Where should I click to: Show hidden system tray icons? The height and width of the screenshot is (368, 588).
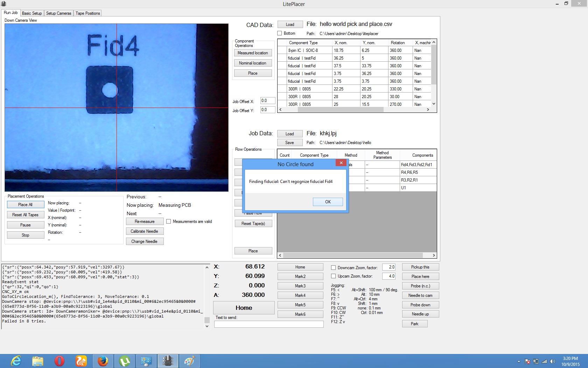coord(519,361)
